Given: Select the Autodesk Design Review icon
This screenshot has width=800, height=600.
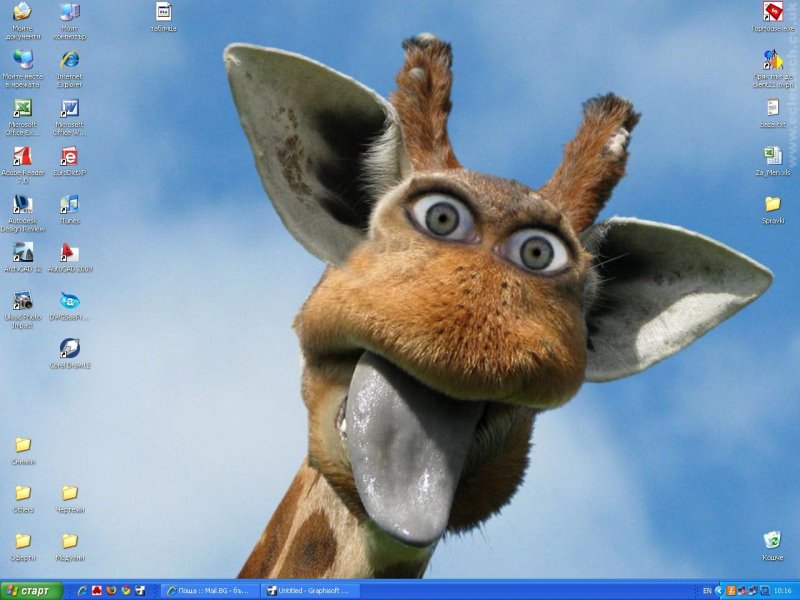Looking at the screenshot, I should [22, 205].
